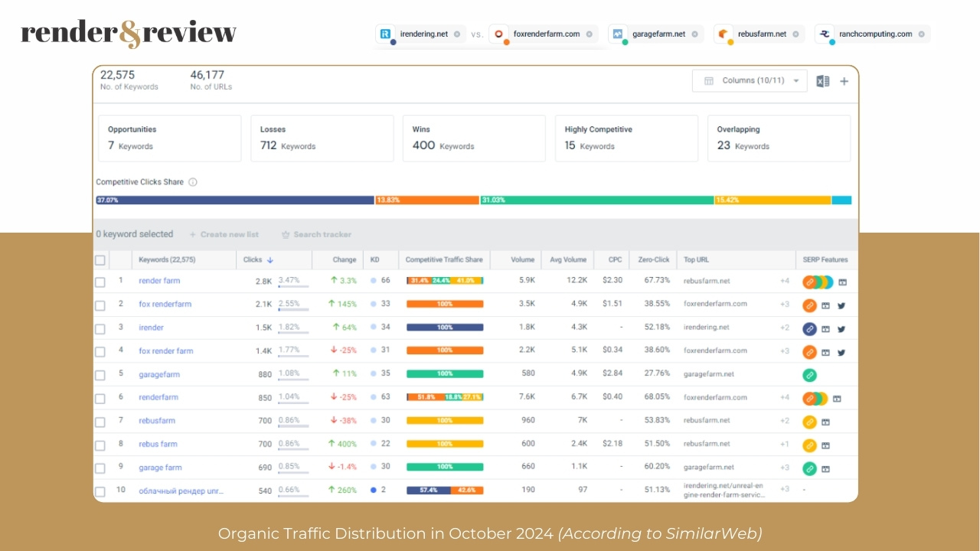The image size is (980, 551).
Task: Click orange link SERP icon in fox renderfarm row
Action: click(809, 305)
